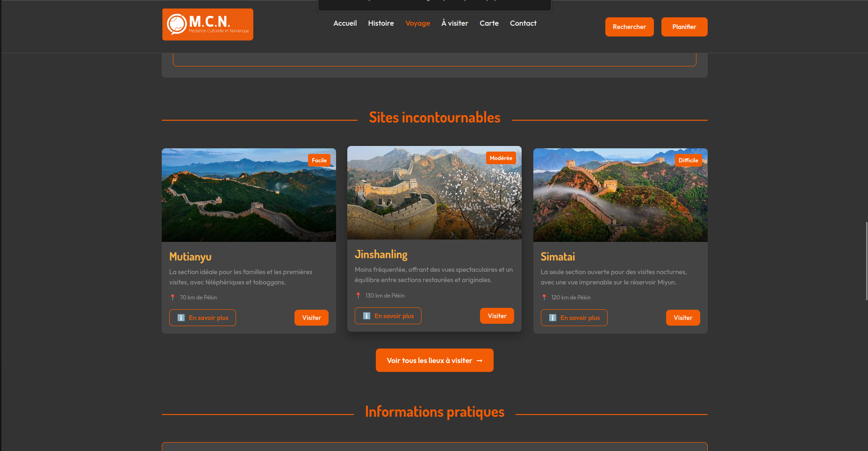Go to the Histoire page

tap(380, 23)
